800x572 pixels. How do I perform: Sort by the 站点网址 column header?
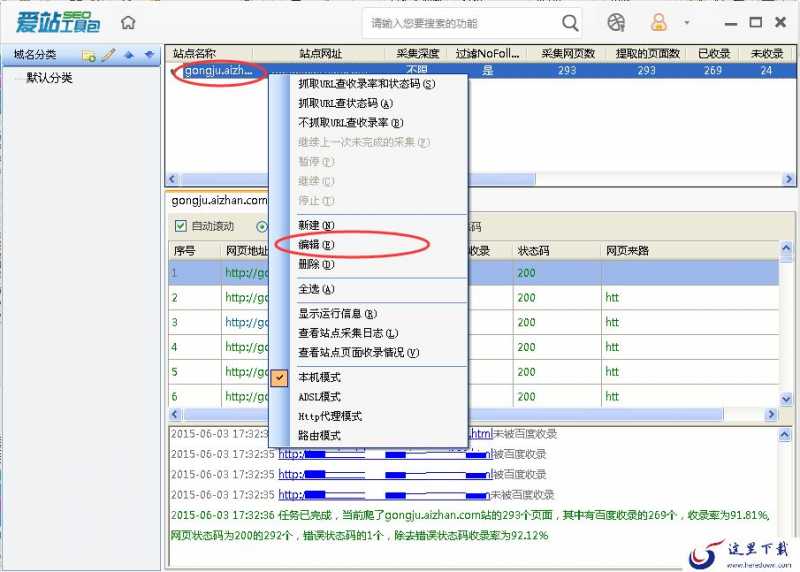tap(319, 53)
